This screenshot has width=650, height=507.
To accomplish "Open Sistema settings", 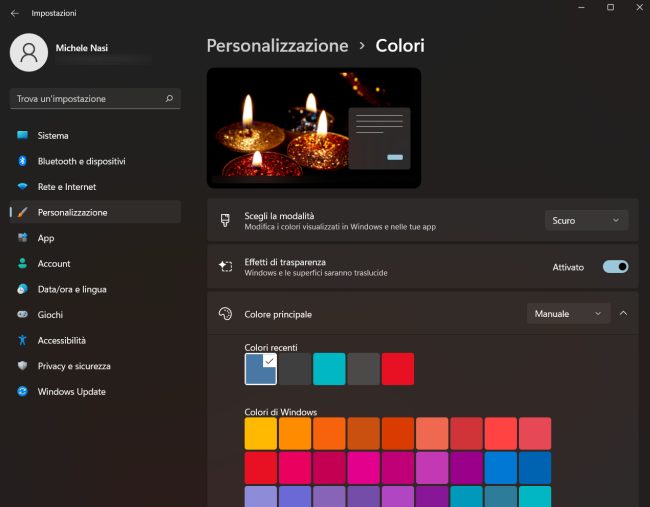I will (x=95, y=136).
